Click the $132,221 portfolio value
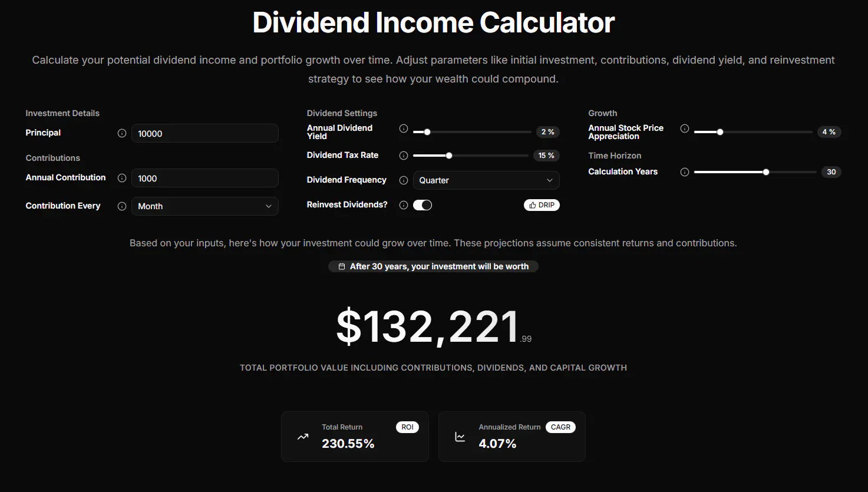The height and width of the screenshot is (492, 868). click(434, 326)
